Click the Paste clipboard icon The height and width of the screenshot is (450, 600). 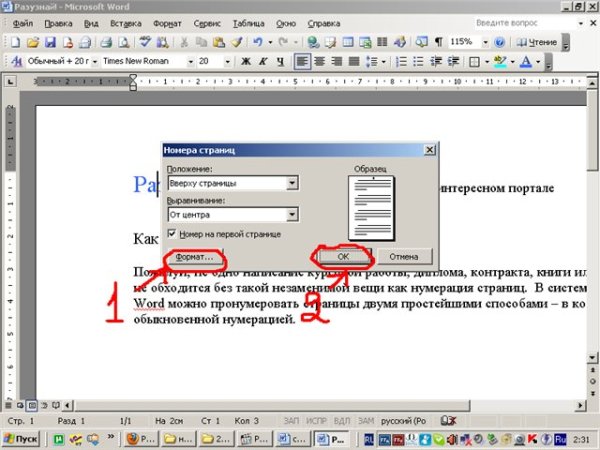218,42
